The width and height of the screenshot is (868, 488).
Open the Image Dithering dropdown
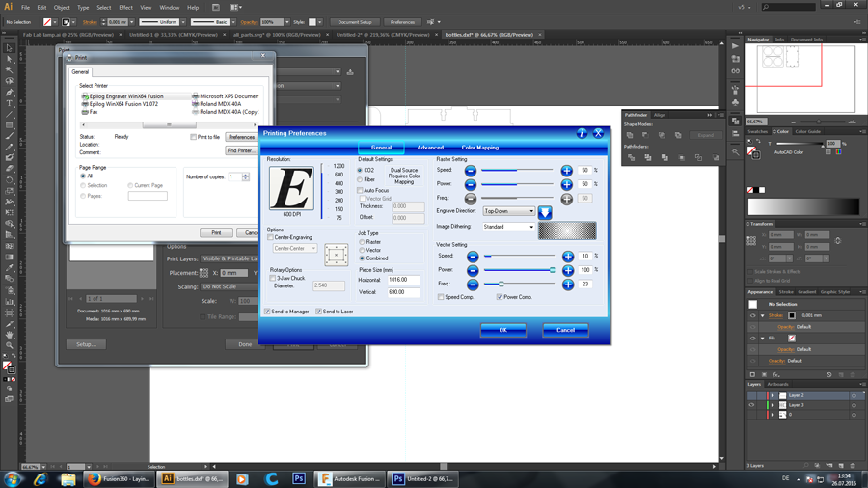tap(508, 227)
